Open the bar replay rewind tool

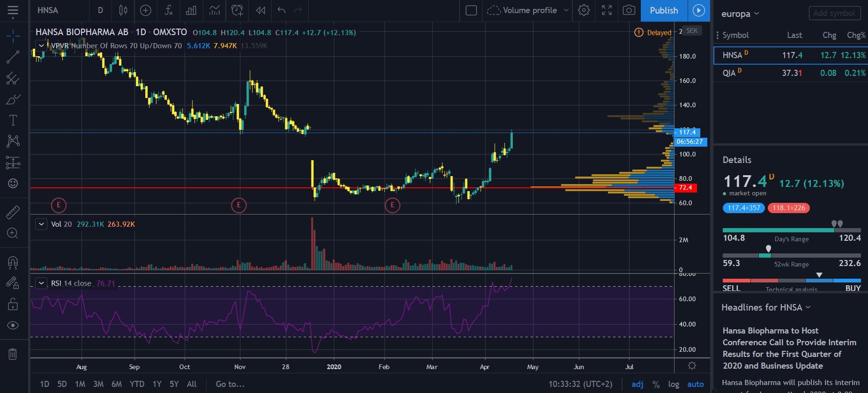260,10
